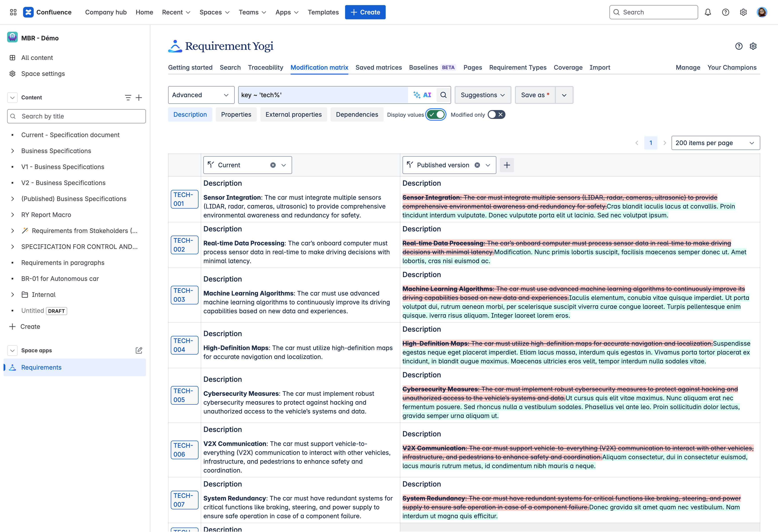Click the Search by title field
778x532 pixels.
pyautogui.click(x=76, y=116)
